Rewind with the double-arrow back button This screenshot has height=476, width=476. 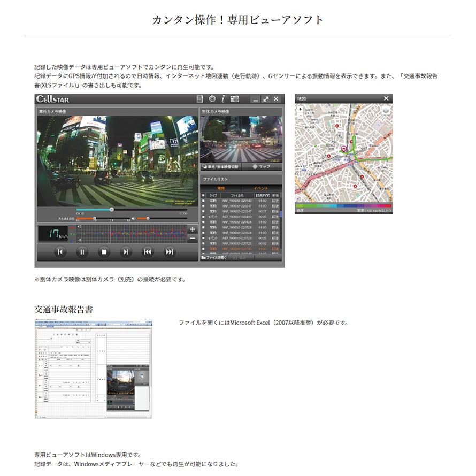pyautogui.click(x=148, y=252)
